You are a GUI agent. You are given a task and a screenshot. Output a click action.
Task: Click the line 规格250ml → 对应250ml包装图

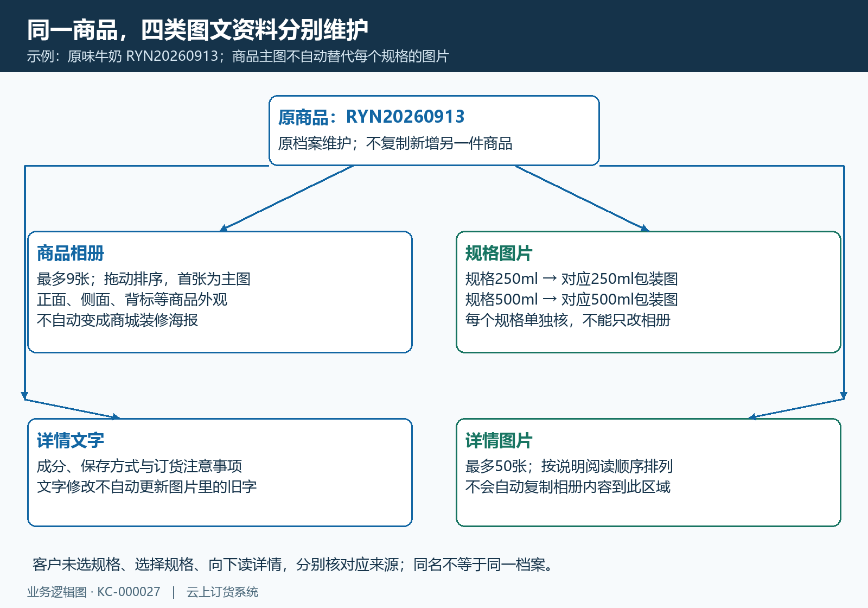pos(572,279)
